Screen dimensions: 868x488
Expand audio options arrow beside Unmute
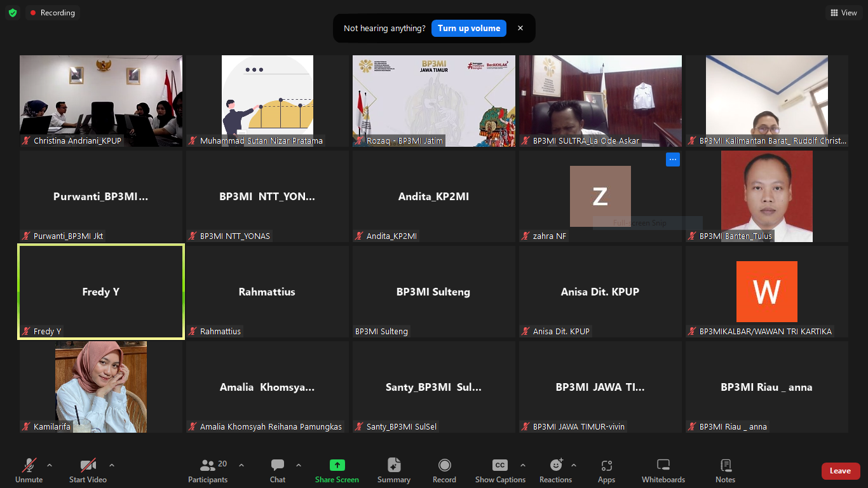(x=50, y=465)
